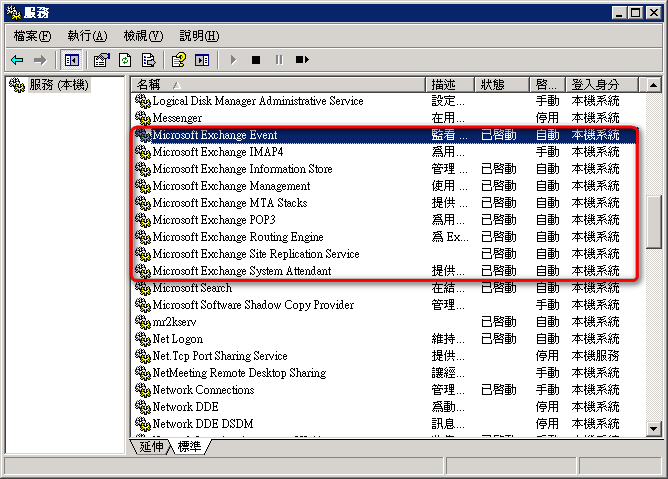Viewport: 668px width, 479px height.
Task: Click the show/hide action pane icon
Action: point(202,60)
